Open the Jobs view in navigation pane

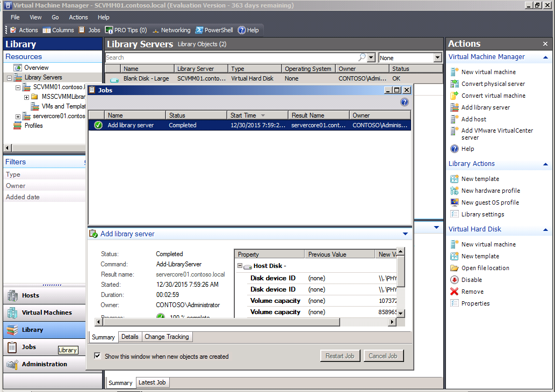(45, 347)
